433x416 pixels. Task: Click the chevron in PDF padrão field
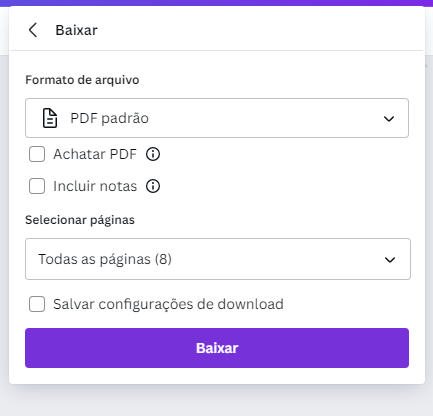389,119
